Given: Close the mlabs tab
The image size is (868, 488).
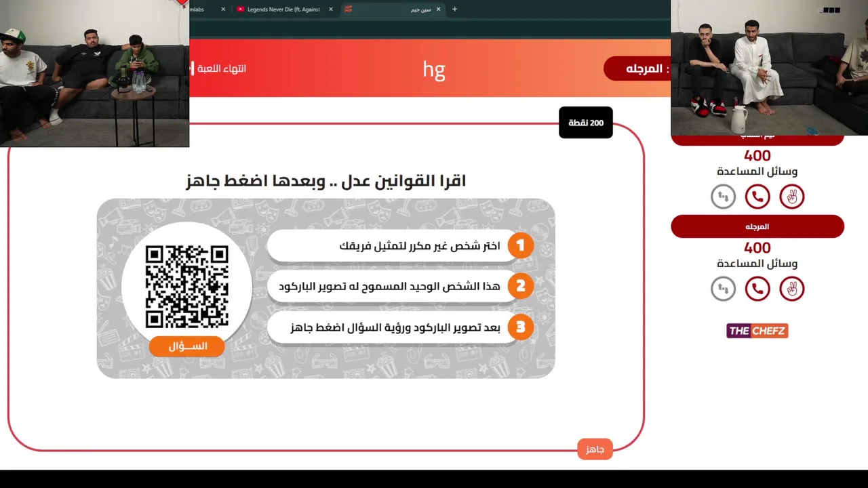Looking at the screenshot, I should (x=223, y=9).
